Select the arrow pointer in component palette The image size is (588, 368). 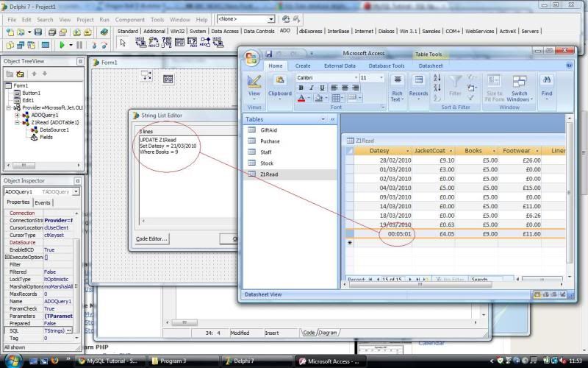pos(123,43)
